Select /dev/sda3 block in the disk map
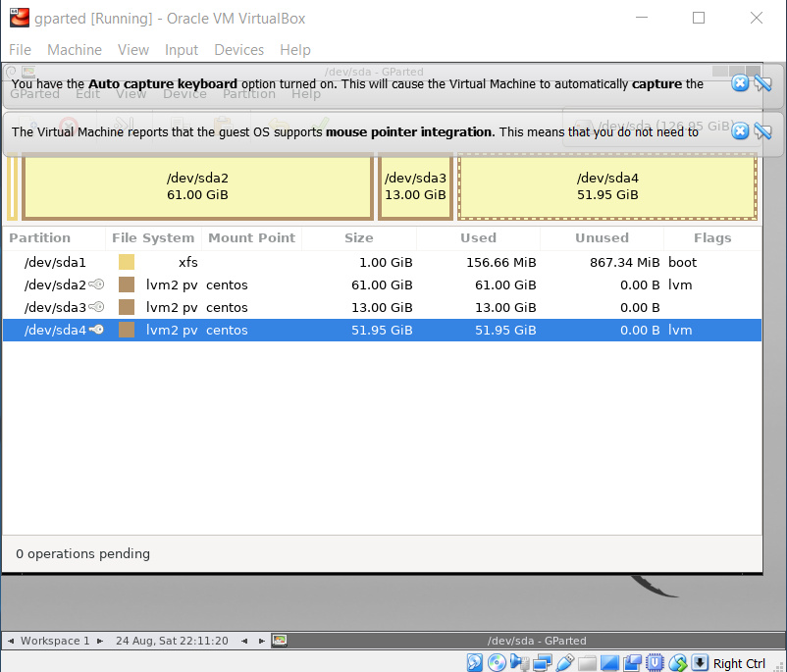The height and width of the screenshot is (672, 787). point(416,186)
